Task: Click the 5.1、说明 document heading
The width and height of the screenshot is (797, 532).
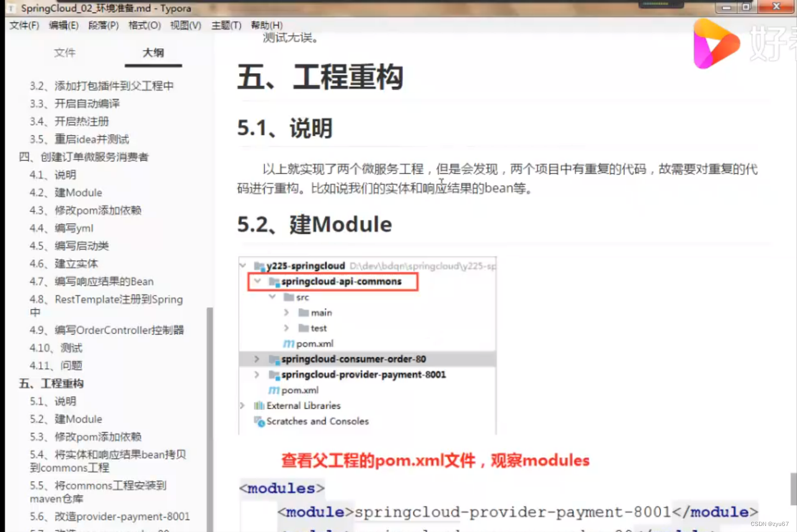Action: pyautogui.click(x=284, y=128)
